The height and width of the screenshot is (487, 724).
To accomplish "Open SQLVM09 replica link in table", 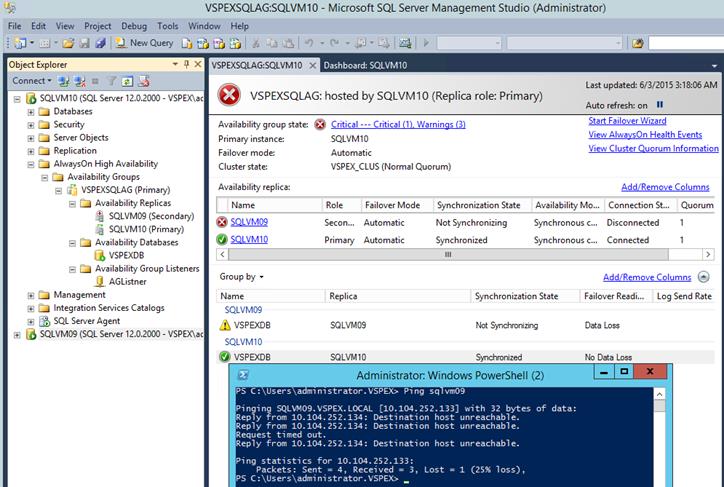I will (x=249, y=222).
